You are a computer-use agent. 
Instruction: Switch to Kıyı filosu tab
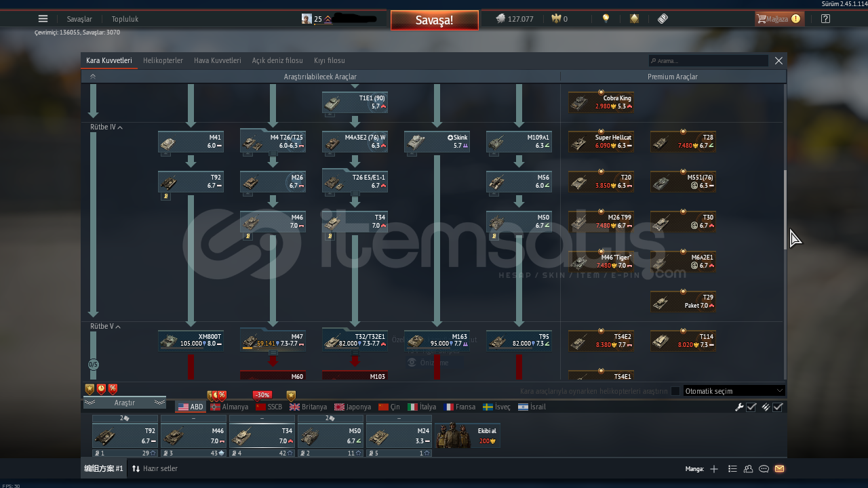coord(330,60)
